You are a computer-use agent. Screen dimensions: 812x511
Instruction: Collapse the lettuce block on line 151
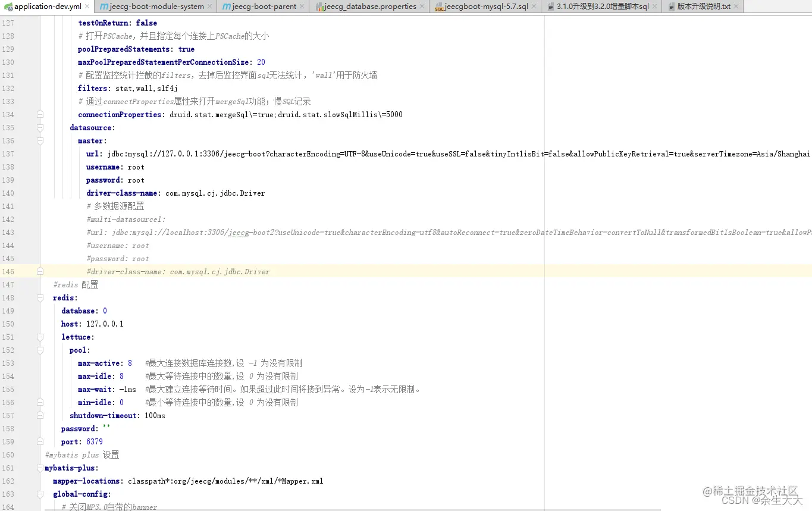40,337
